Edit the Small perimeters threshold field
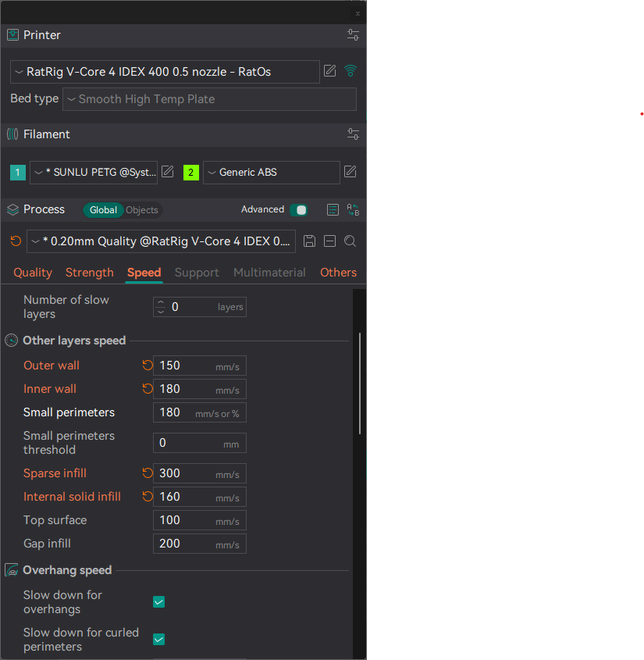 click(200, 443)
